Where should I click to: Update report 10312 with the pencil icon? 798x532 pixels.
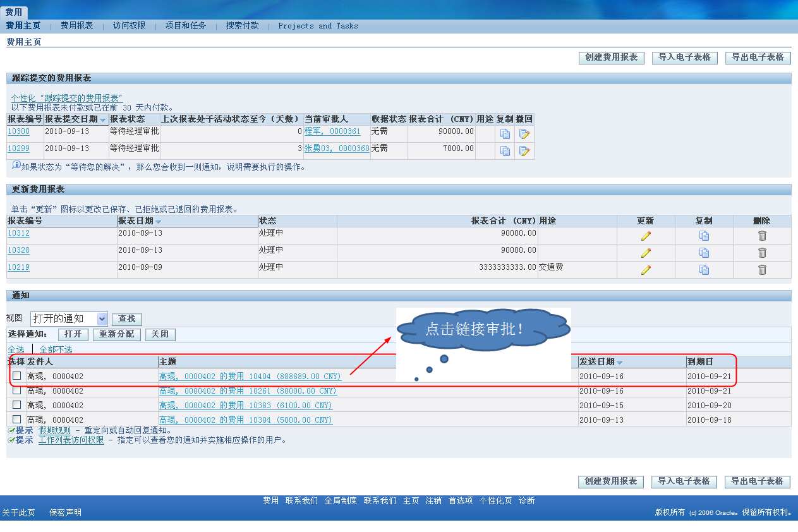[645, 233]
